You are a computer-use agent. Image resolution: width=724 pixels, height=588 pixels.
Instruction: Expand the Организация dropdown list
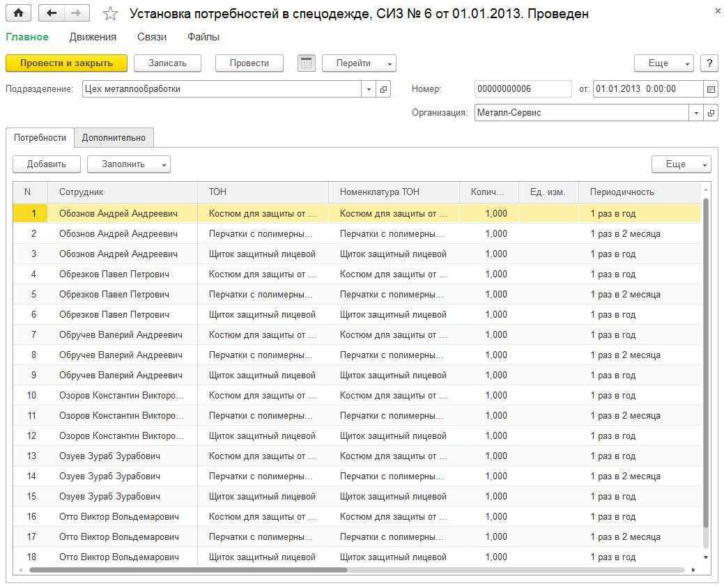[696, 113]
